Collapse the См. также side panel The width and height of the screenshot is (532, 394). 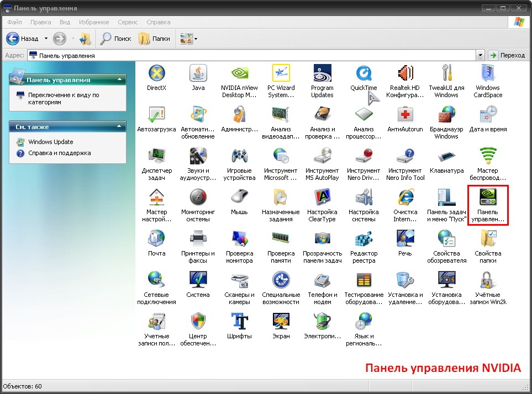click(119, 126)
